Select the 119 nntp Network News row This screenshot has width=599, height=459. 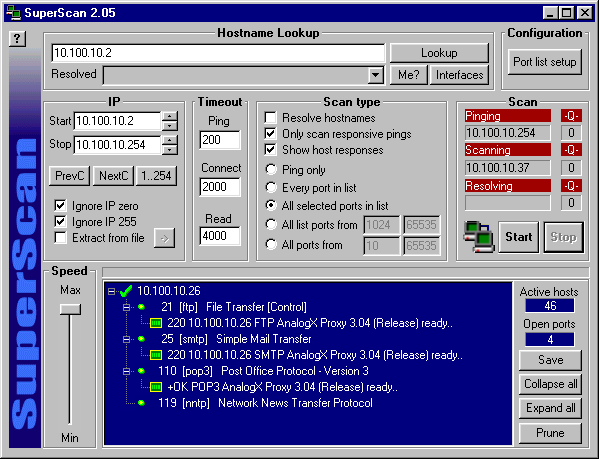pyautogui.click(x=265, y=403)
